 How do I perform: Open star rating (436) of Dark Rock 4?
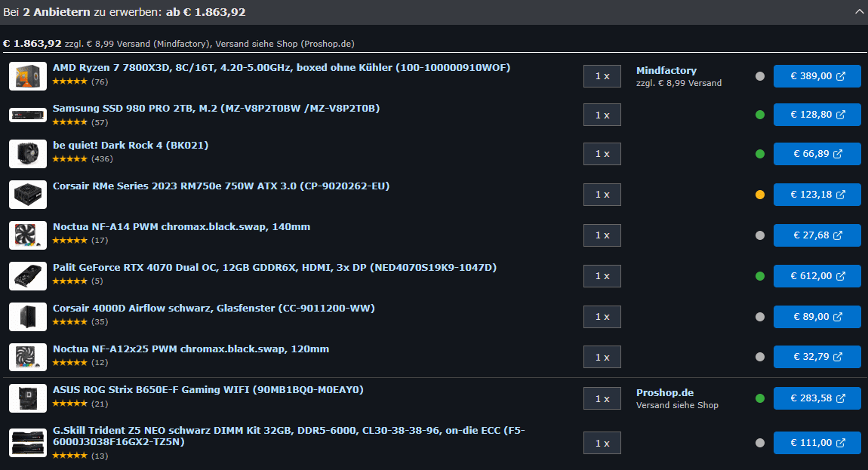tap(82, 159)
